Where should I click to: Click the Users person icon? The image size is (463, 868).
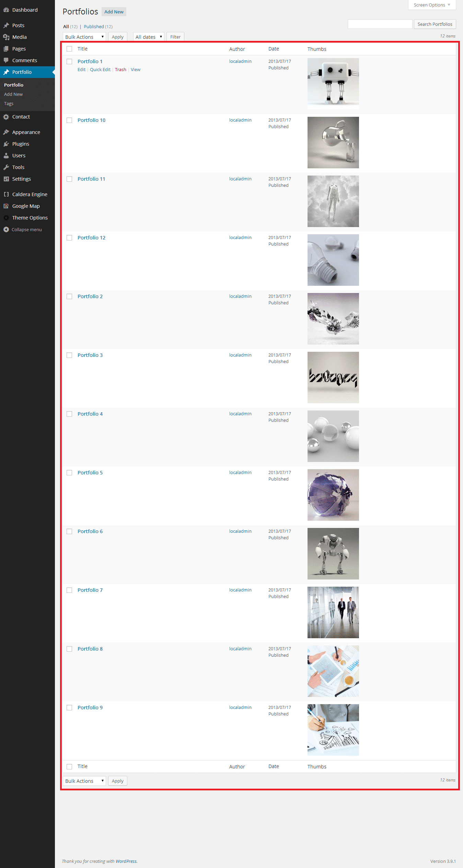click(6, 156)
